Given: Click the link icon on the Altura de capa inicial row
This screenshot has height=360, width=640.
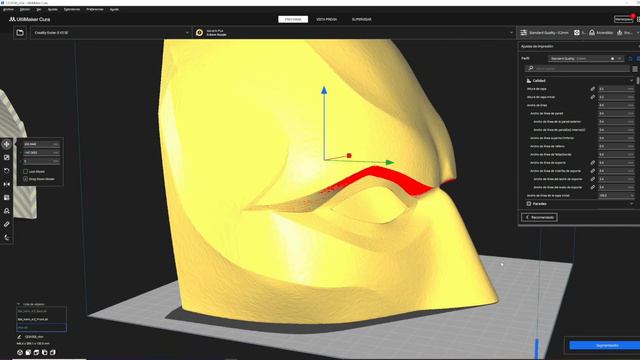Looking at the screenshot, I should [x=593, y=97].
